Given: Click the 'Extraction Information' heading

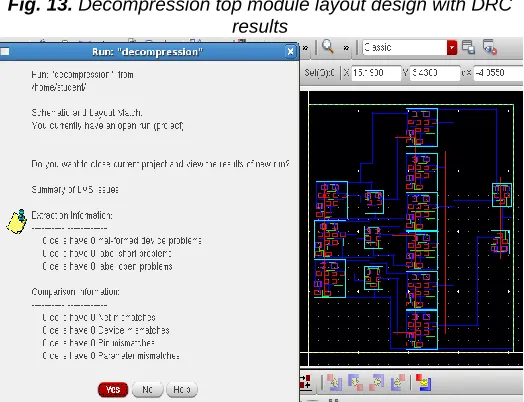Looking at the screenshot, I should click(x=72, y=215).
